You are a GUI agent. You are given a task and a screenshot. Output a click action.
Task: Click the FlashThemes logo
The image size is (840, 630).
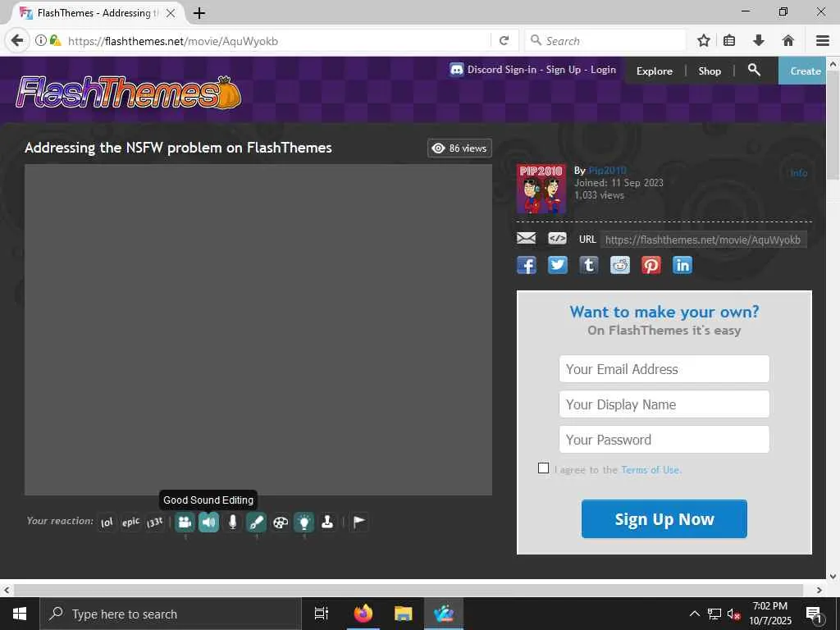pos(129,92)
